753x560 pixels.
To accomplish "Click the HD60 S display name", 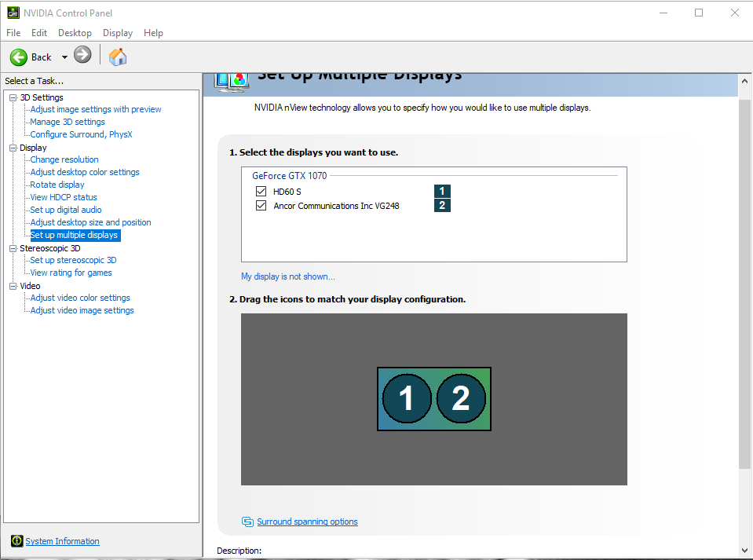I will coord(287,192).
